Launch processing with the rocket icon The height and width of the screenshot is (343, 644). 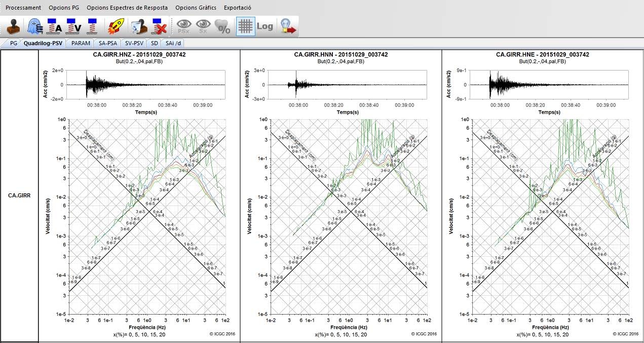coord(116,26)
